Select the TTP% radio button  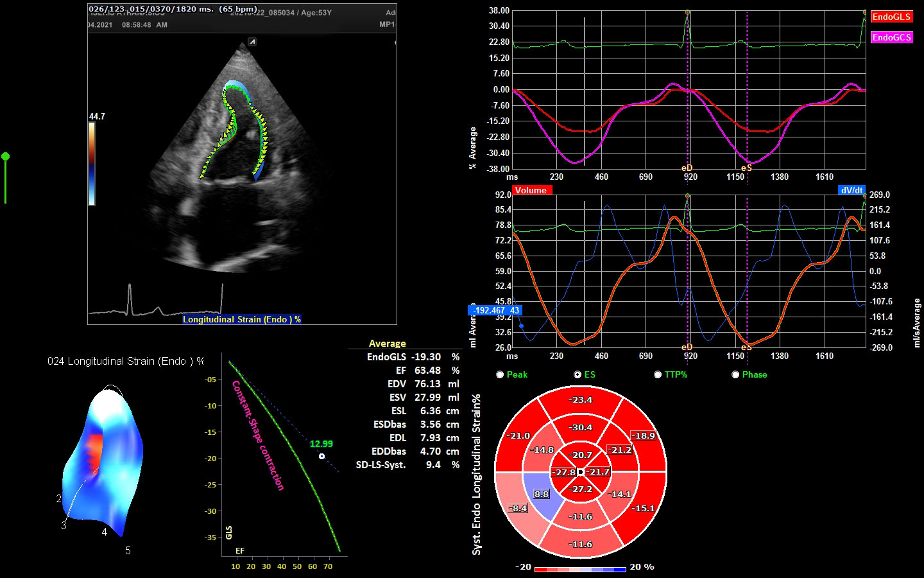[658, 374]
